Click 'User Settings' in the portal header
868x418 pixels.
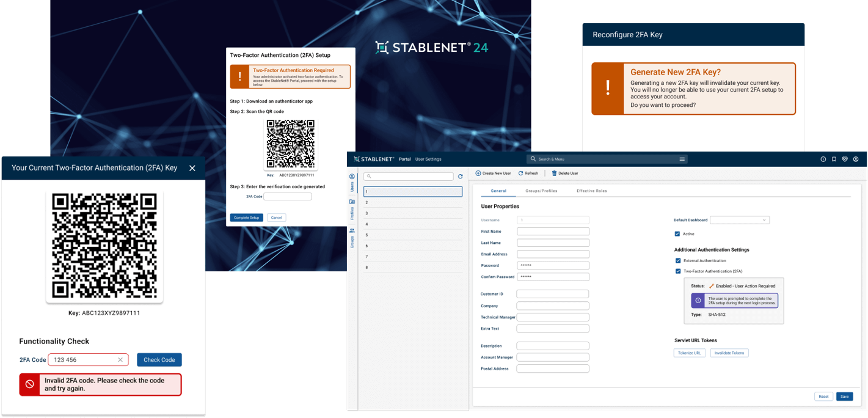click(x=428, y=159)
